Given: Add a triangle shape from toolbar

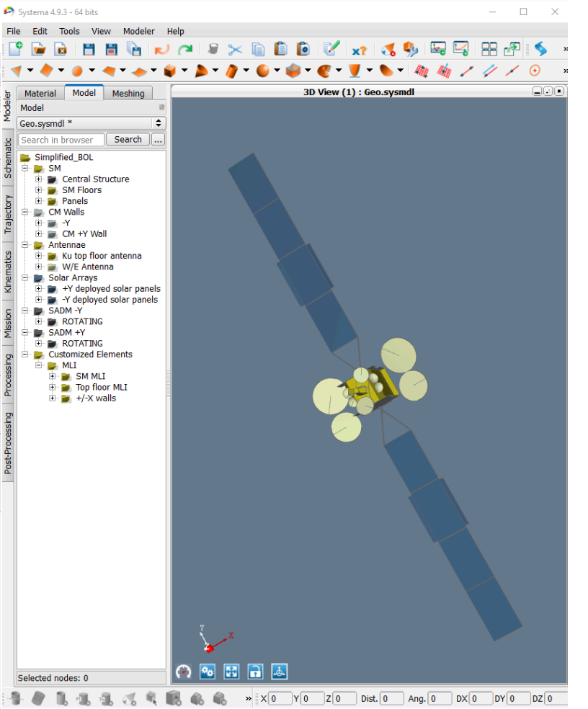Looking at the screenshot, I should coord(17,71).
